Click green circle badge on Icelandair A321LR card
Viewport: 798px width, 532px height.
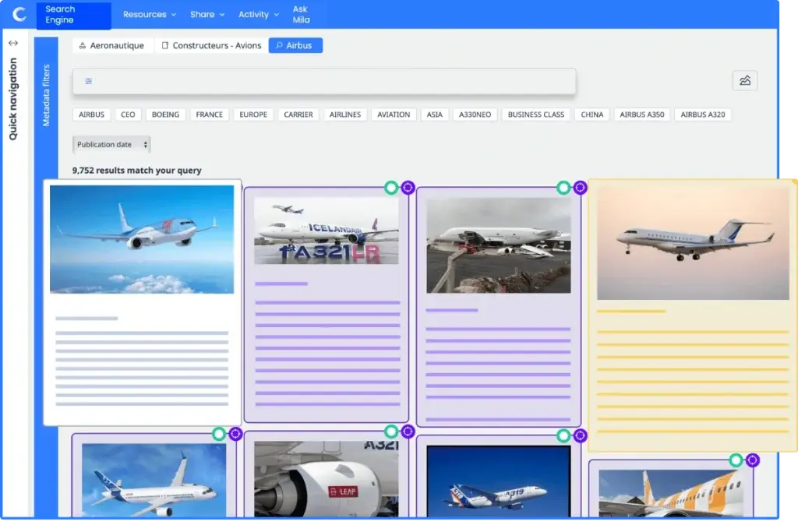[391, 188]
